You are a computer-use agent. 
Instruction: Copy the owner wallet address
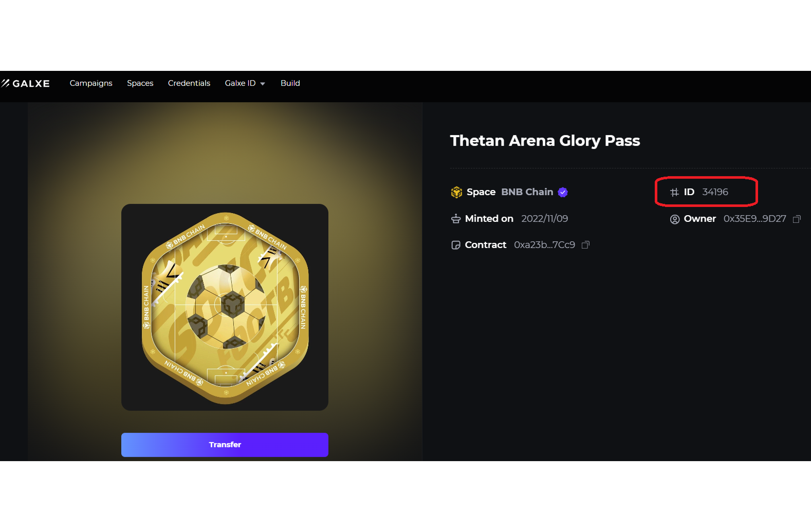point(797,219)
